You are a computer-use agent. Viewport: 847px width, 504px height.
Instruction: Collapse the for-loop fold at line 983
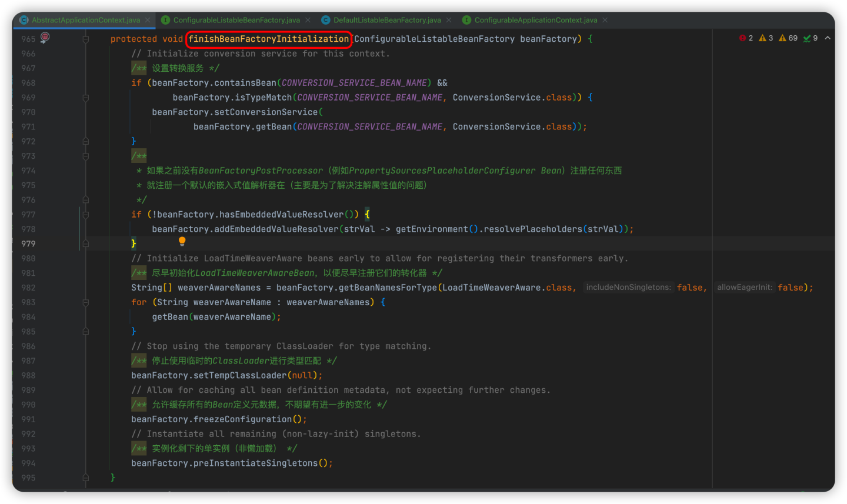pos(85,302)
